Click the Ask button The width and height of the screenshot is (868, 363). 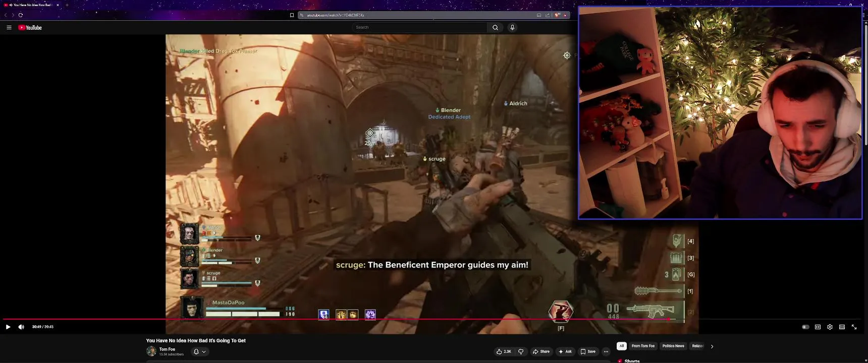tap(565, 351)
